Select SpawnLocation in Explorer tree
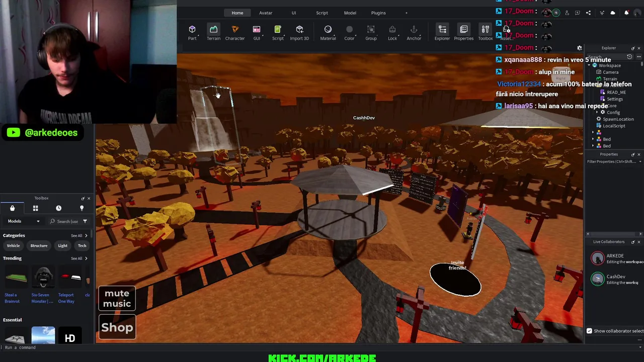 [618, 119]
